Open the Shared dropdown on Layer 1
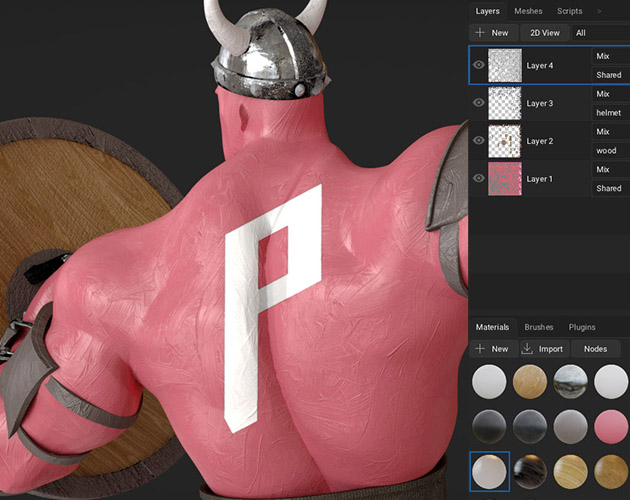This screenshot has width=630, height=500. click(x=611, y=189)
